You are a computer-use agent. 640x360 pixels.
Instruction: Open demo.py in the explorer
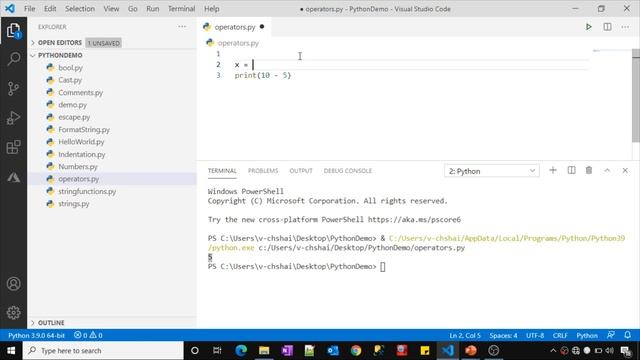coord(72,105)
